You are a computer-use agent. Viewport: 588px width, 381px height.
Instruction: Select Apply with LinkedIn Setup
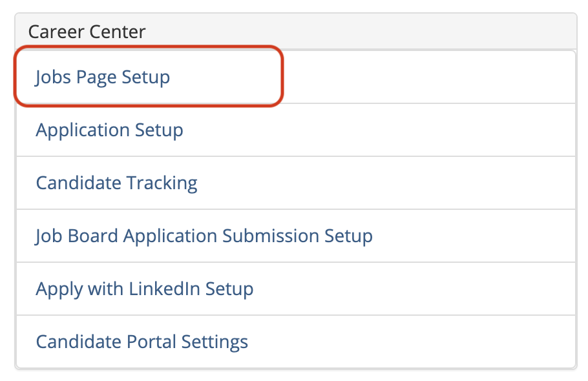(x=144, y=289)
